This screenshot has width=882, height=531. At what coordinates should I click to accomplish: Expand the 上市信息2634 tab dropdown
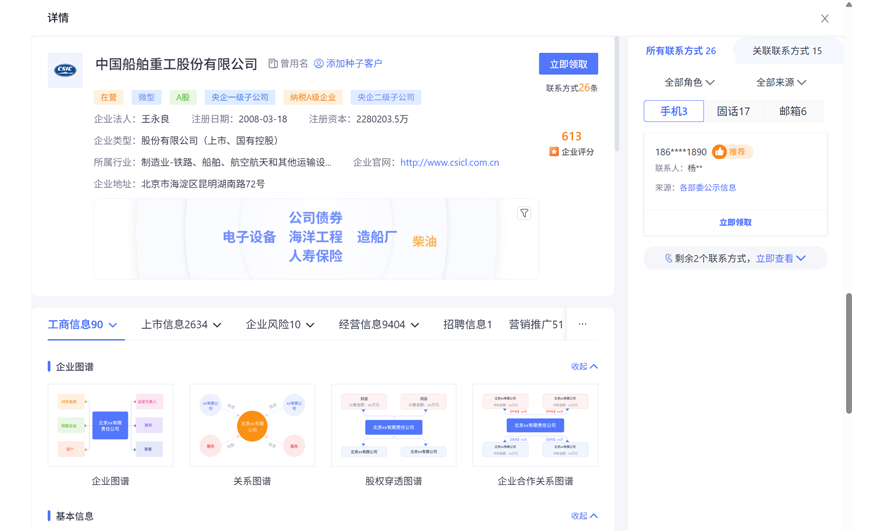coord(217,325)
